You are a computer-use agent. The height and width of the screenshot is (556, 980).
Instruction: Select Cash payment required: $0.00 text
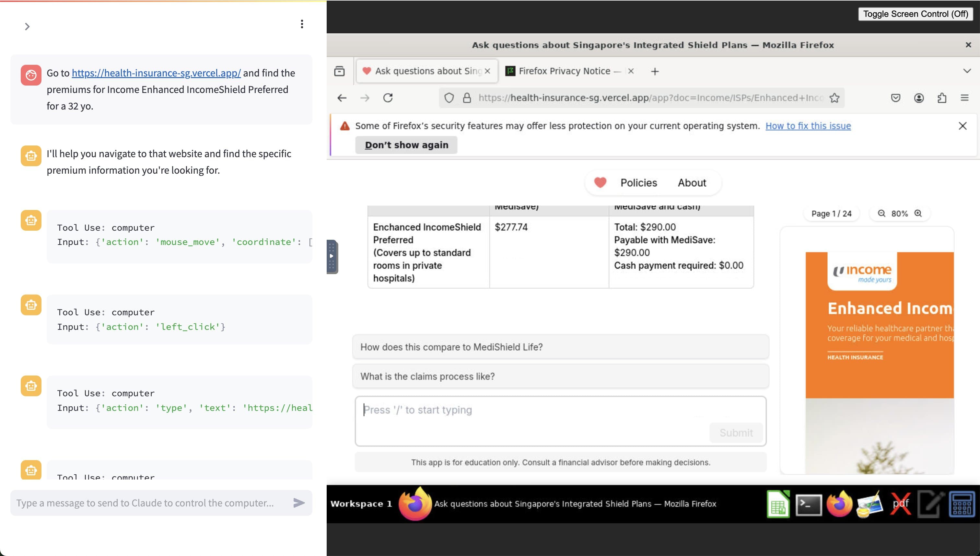point(679,265)
